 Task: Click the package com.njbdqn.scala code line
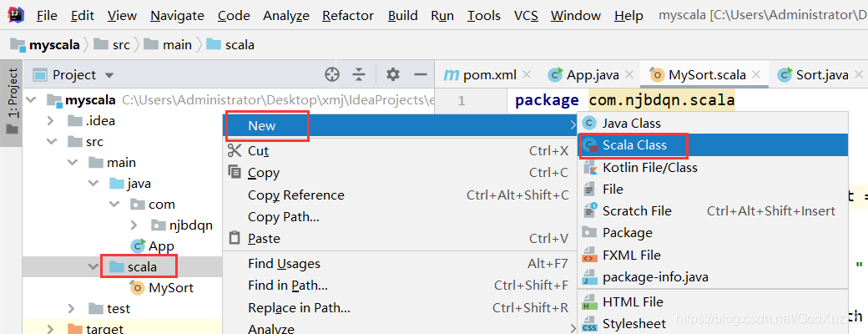[624, 100]
